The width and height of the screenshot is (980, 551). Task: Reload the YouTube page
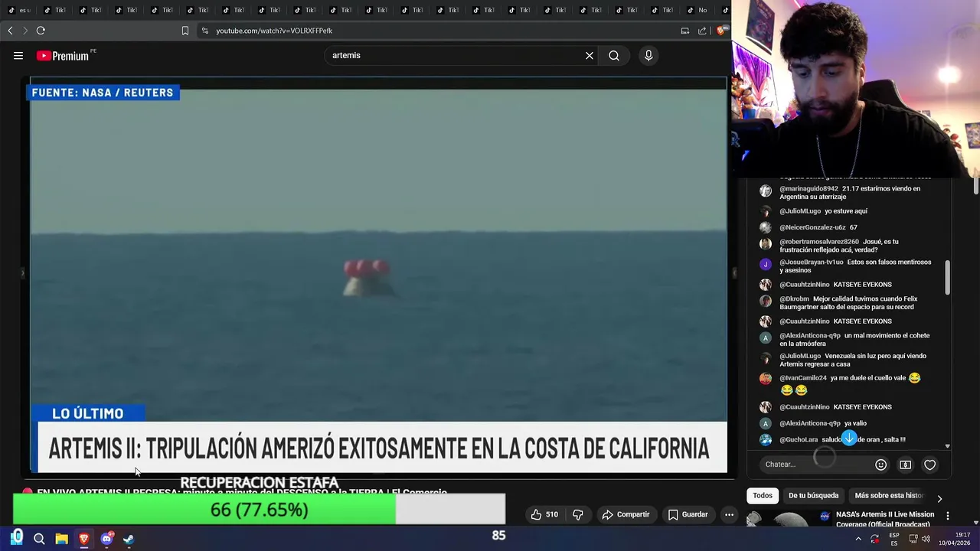click(41, 31)
